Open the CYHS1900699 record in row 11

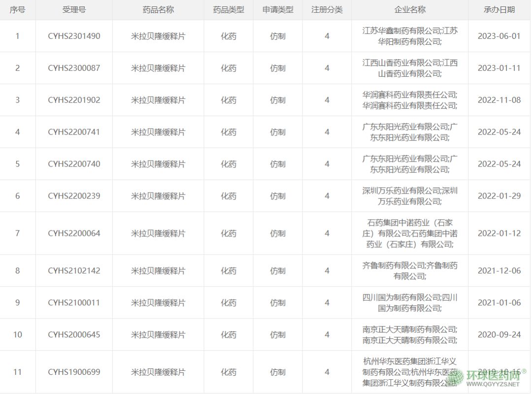point(74,372)
